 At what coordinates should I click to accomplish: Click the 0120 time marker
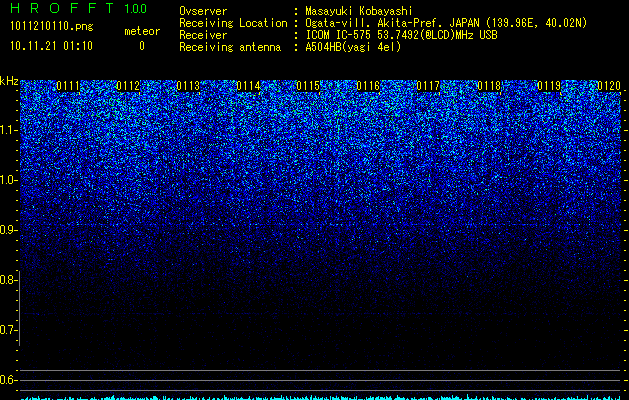pyautogui.click(x=609, y=86)
